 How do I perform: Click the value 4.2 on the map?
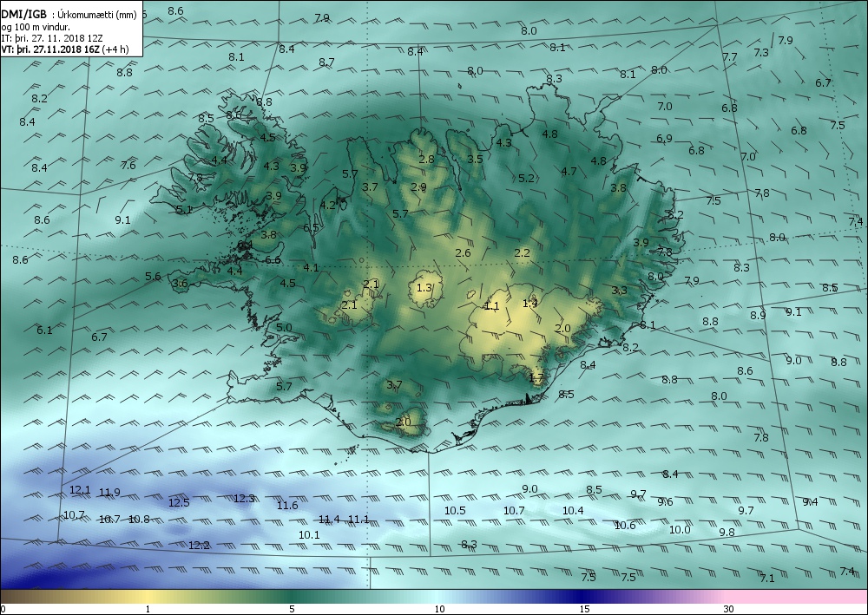coord(328,206)
